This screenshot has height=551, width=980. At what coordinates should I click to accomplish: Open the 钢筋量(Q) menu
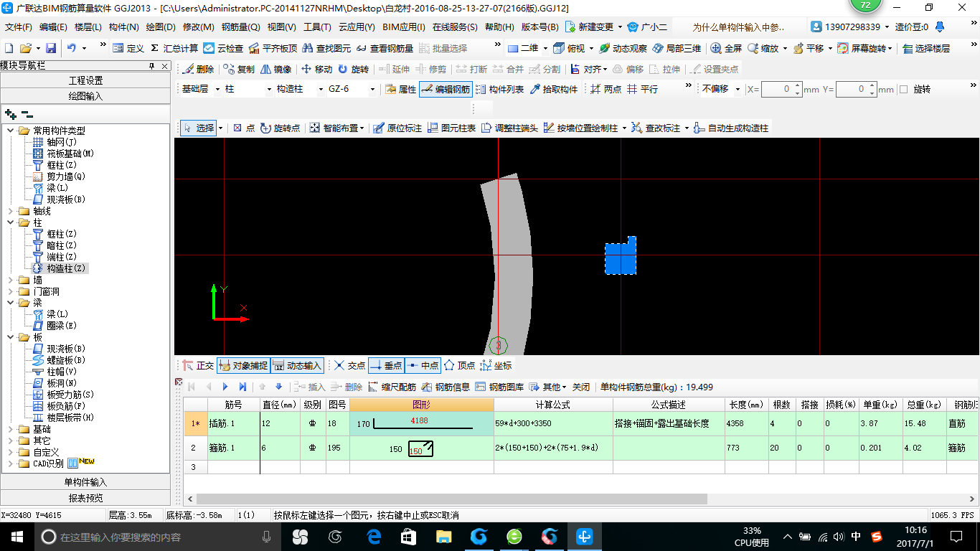coord(240,27)
